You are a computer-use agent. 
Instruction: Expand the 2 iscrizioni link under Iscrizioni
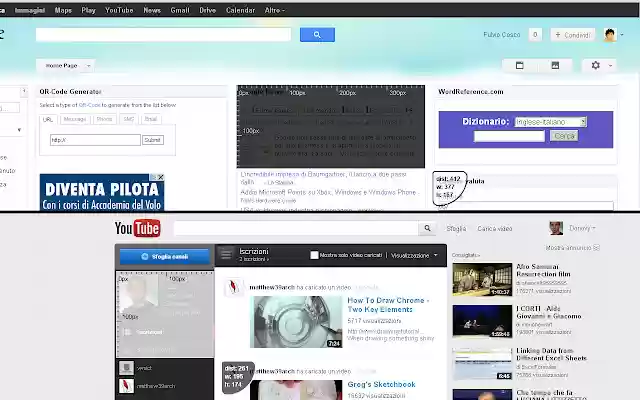click(254, 259)
